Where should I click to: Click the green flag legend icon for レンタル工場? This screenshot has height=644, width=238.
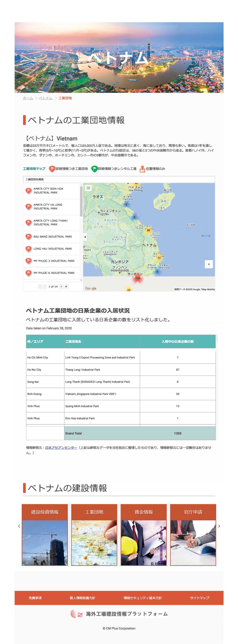[x=94, y=169]
